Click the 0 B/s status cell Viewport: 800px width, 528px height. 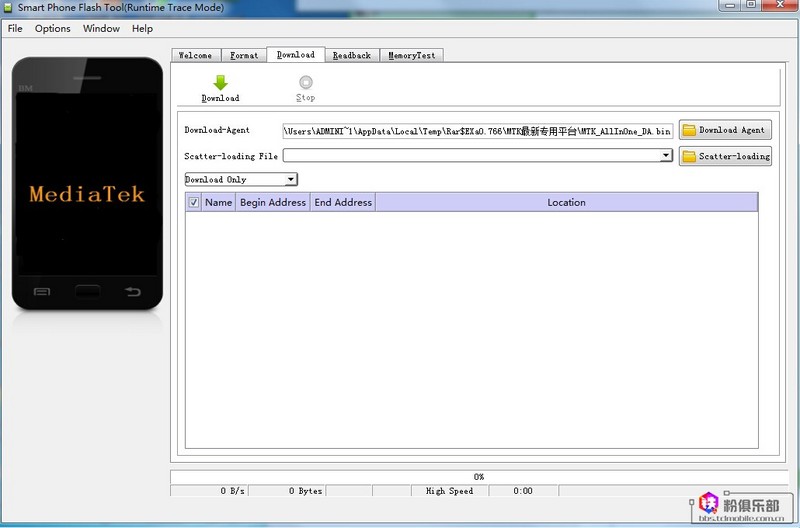(209, 491)
